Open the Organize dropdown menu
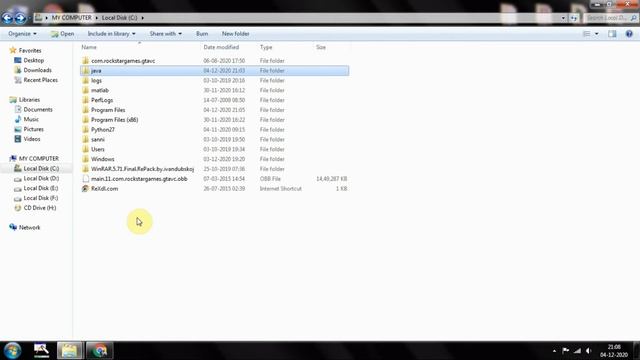 [22, 34]
